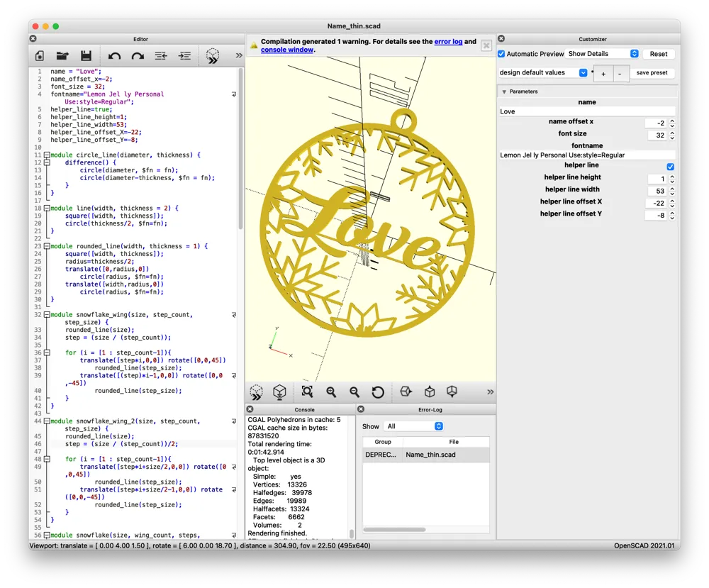The width and height of the screenshot is (709, 588).
Task: Open the error log link in the warning
Action: point(448,42)
